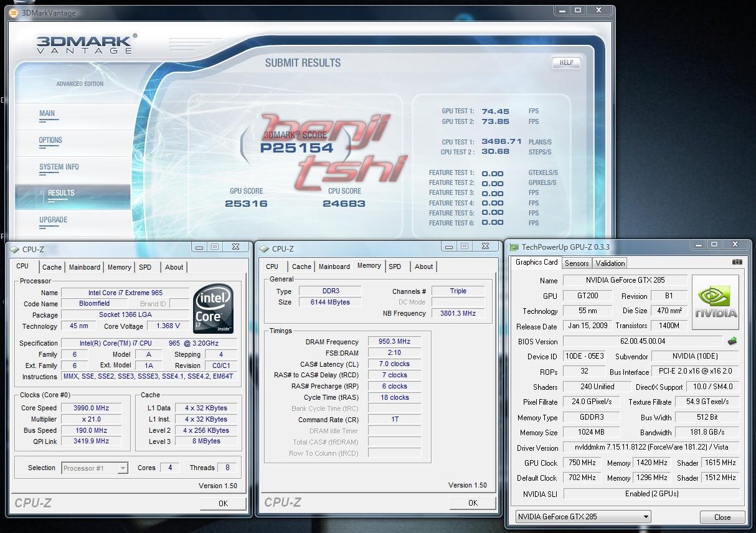The image size is (756, 533).
Task: Click the Level 3 cache value 8 MBytes
Action: pos(206,441)
